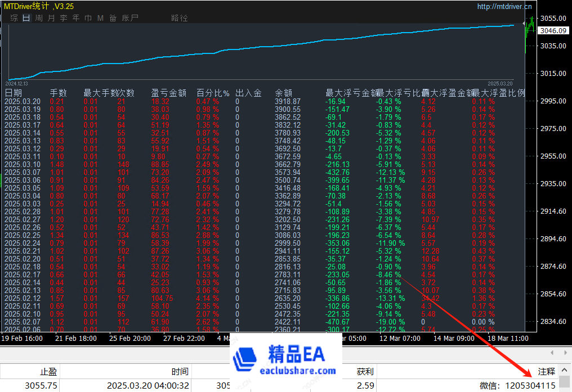Select the 日 daily statistics tab

pos(26,18)
